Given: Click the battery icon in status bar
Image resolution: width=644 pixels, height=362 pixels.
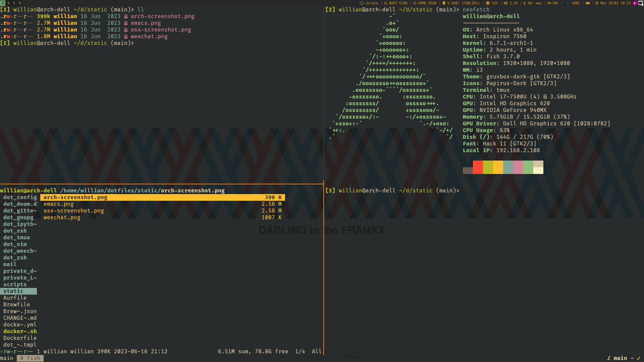Looking at the screenshot, I should 588,3.
